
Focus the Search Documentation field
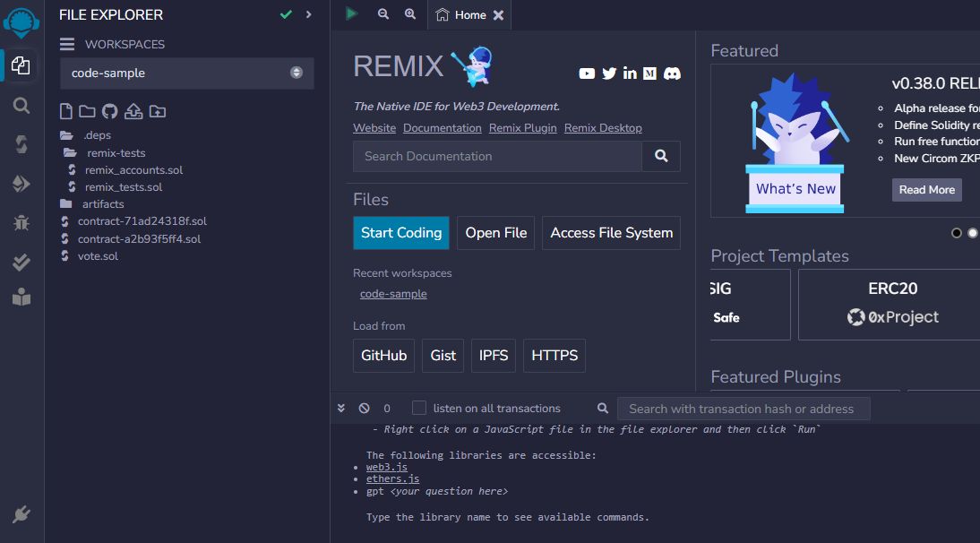coord(497,156)
